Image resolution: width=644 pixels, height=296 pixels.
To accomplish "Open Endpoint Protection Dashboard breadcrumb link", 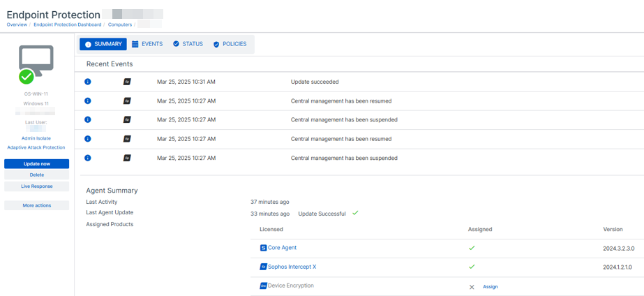I will point(67,24).
